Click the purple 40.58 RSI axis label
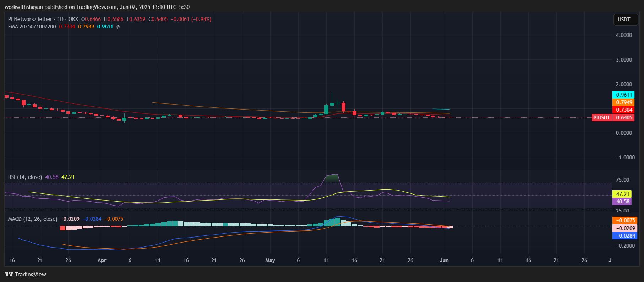The height and width of the screenshot is (282, 644). pyautogui.click(x=622, y=202)
